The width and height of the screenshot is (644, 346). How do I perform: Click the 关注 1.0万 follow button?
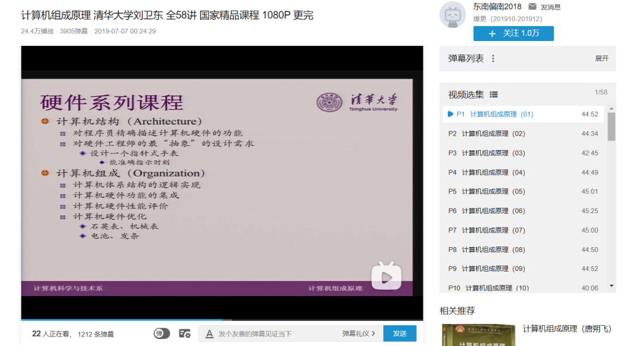pos(513,33)
